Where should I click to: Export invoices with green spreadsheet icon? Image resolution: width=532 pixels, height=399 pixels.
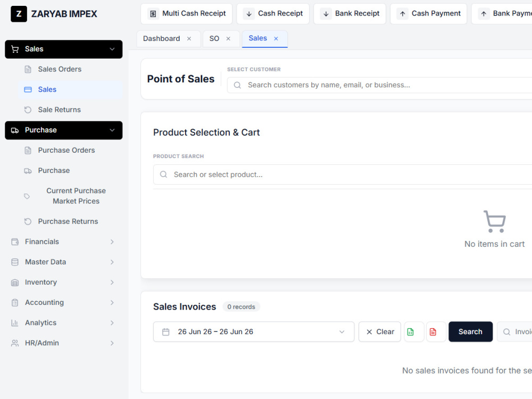(x=414, y=332)
